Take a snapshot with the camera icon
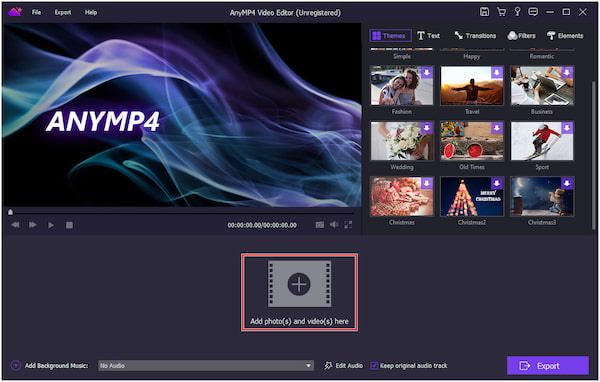This screenshot has width=600, height=382. pos(320,225)
